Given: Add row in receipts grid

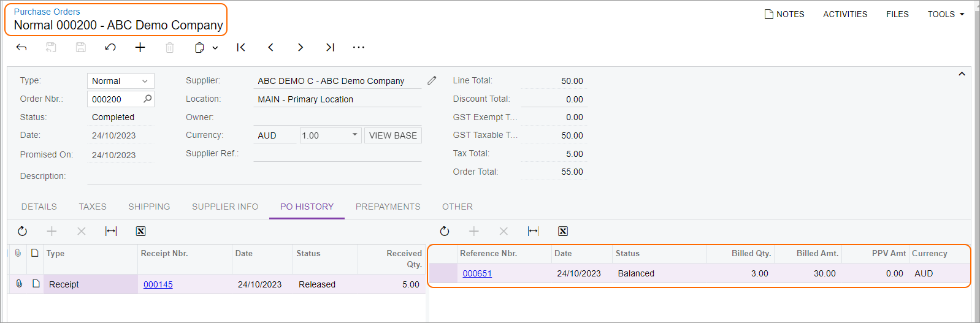Looking at the screenshot, I should tap(52, 231).
